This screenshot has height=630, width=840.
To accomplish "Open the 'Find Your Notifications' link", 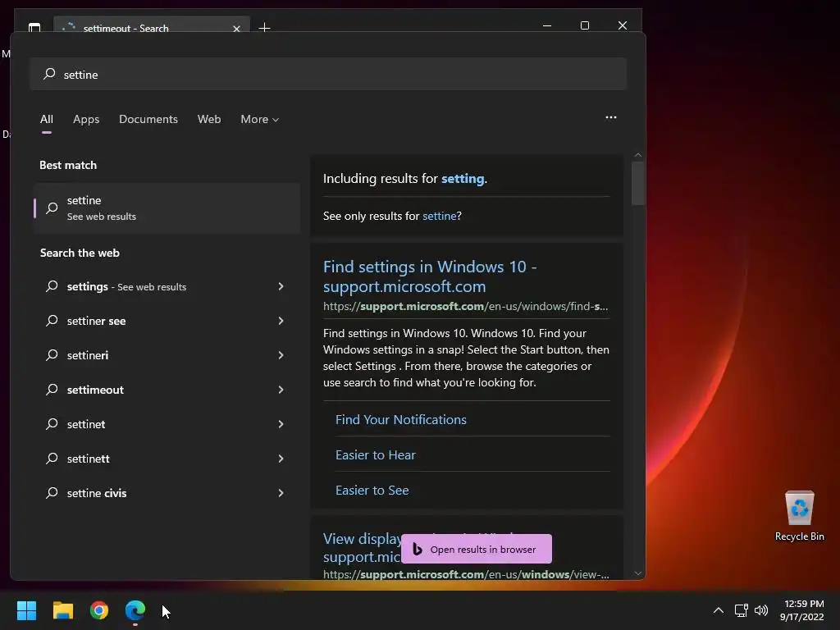I will tap(400, 419).
